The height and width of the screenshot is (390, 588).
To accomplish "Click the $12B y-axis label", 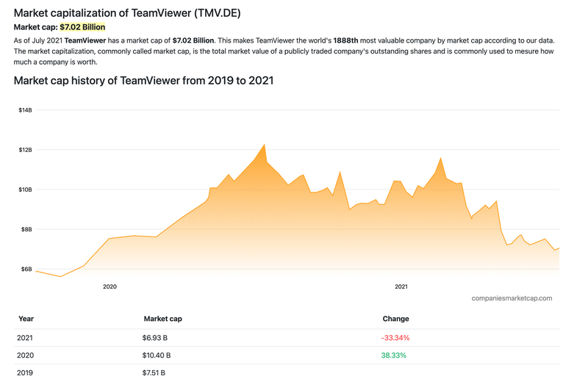I will (x=25, y=150).
